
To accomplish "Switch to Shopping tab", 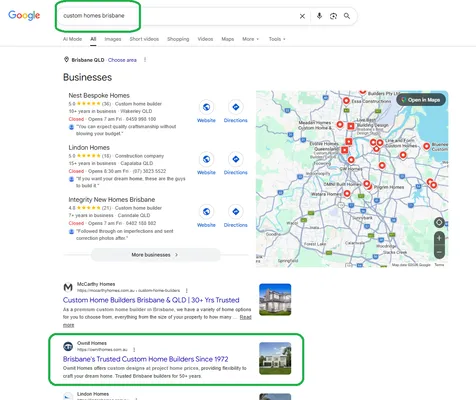I will (178, 39).
